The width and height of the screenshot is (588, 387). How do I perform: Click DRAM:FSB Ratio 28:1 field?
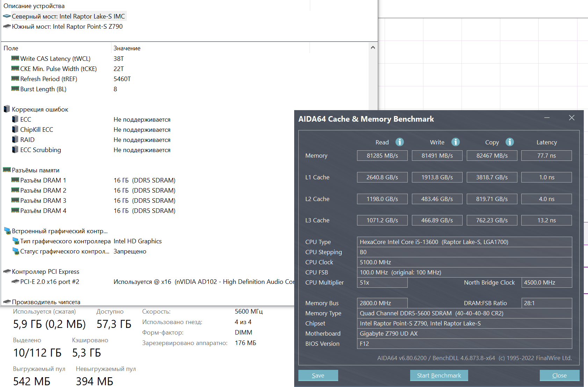[x=546, y=303]
